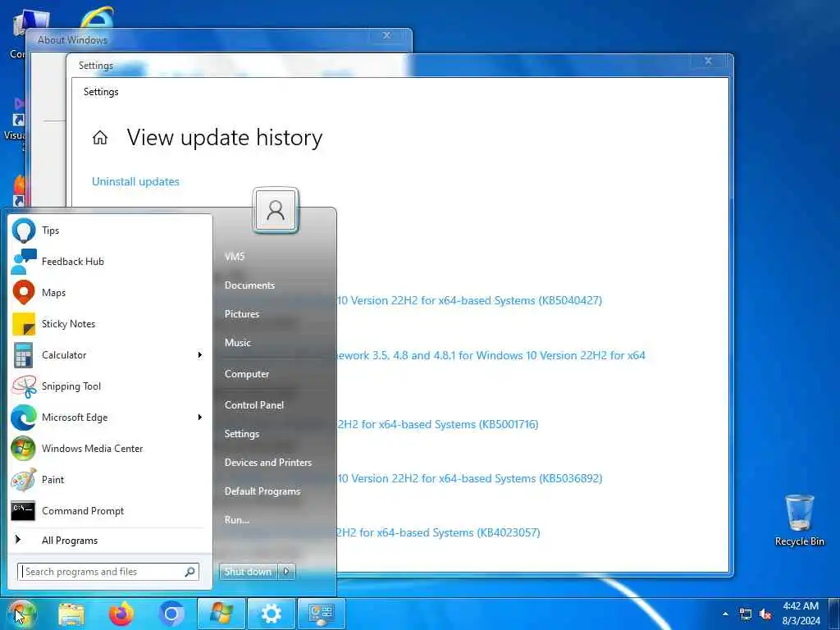Open Music library
This screenshot has height=630, width=840.
point(237,343)
